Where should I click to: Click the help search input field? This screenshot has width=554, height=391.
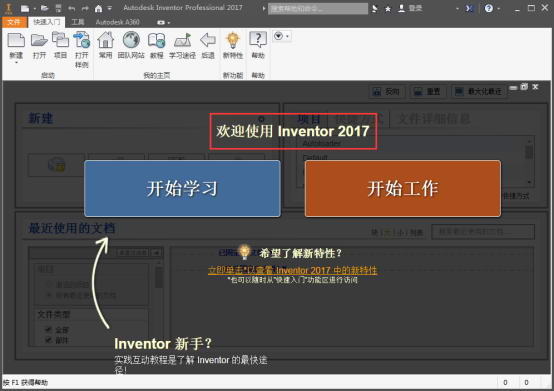318,8
